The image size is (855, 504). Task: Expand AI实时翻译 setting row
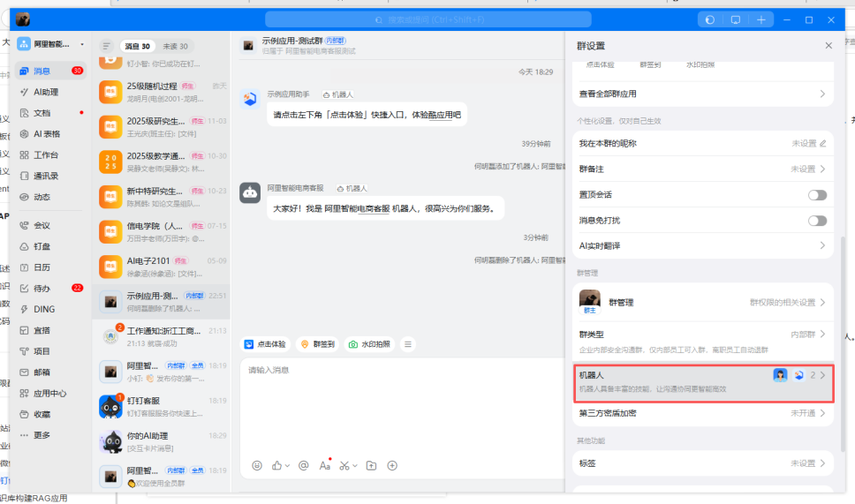(x=703, y=245)
